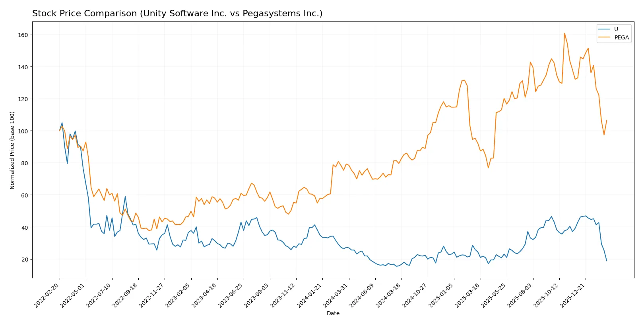Screen dimensions: 644x326
Task: Click the 'Normalized Price (base 100)' axis label
Action: [12, 150]
